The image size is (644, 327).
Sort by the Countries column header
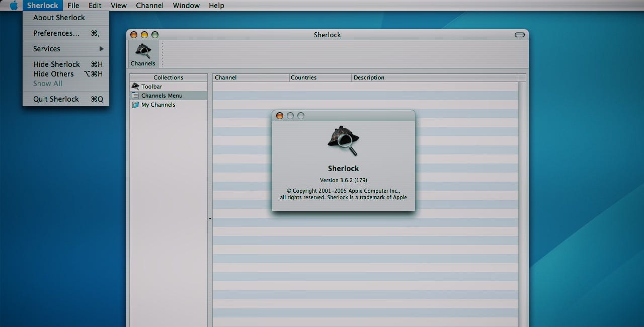(320, 77)
